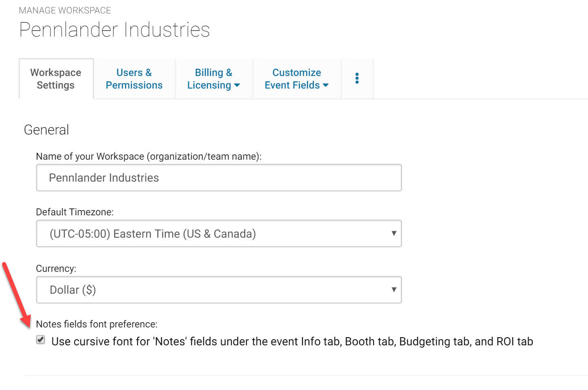Click the General section heading

point(46,130)
